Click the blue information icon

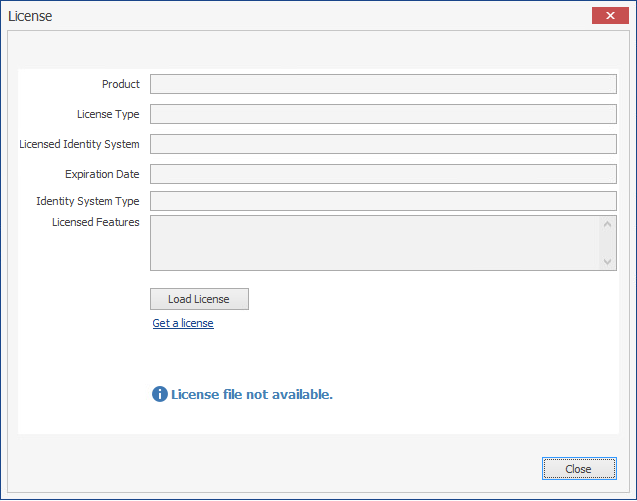(159, 394)
